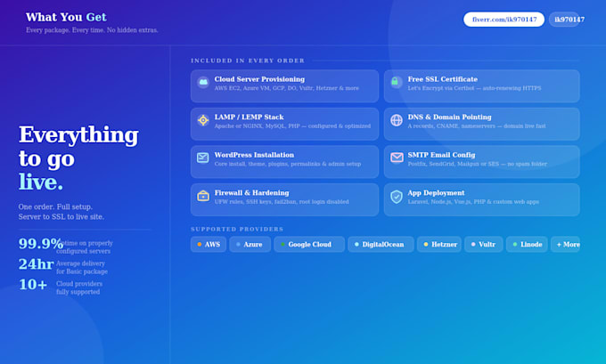Click the ik970147 username badge
The width and height of the screenshot is (606, 364).
(x=566, y=20)
